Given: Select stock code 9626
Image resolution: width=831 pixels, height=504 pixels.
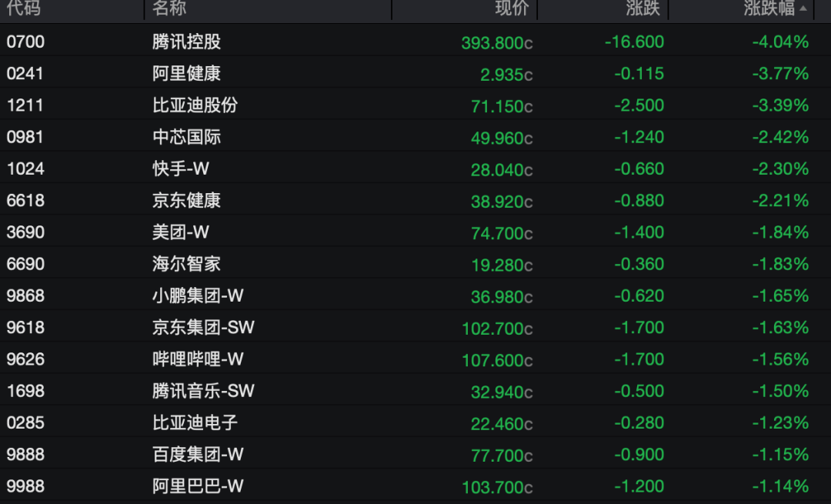Looking at the screenshot, I should [25, 359].
